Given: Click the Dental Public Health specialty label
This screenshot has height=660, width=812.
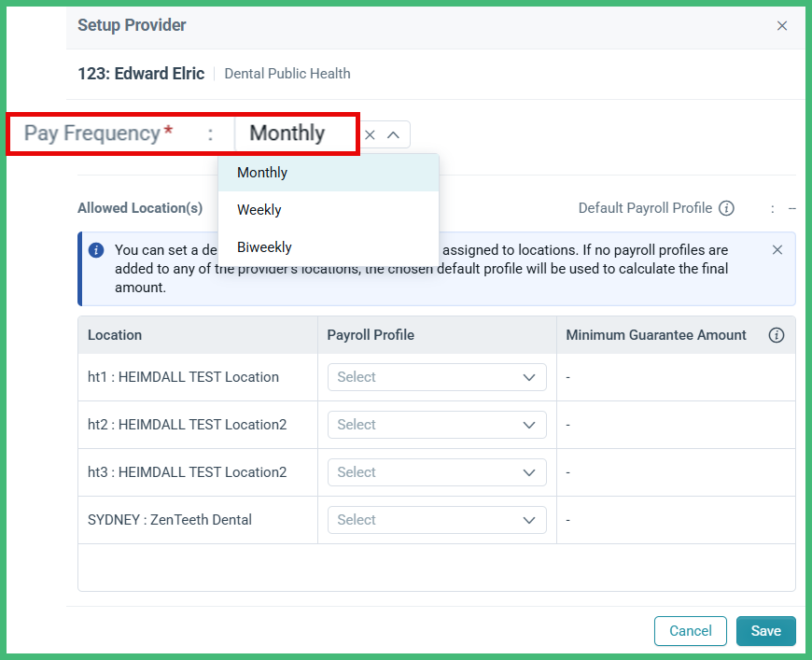Looking at the screenshot, I should 287,73.
